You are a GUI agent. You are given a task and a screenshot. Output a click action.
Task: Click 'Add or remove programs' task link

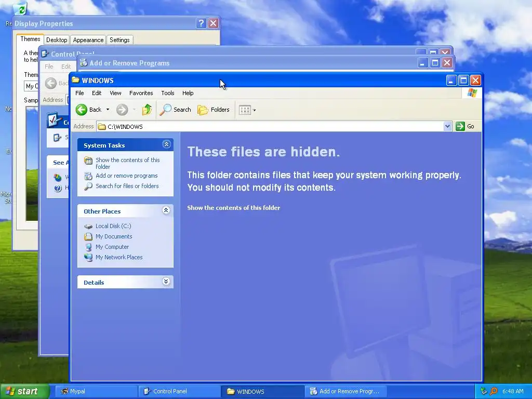pyautogui.click(x=127, y=176)
